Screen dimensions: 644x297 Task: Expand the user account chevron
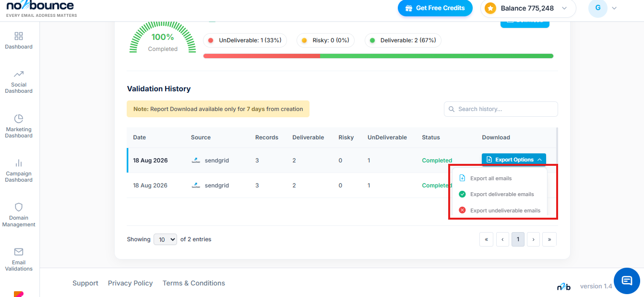pyautogui.click(x=614, y=8)
